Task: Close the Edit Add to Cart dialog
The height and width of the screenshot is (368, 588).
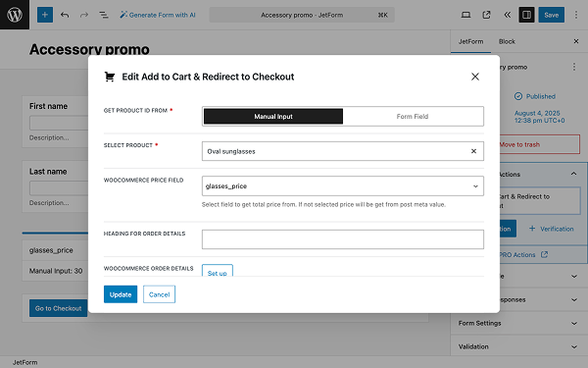Action: 474,77
